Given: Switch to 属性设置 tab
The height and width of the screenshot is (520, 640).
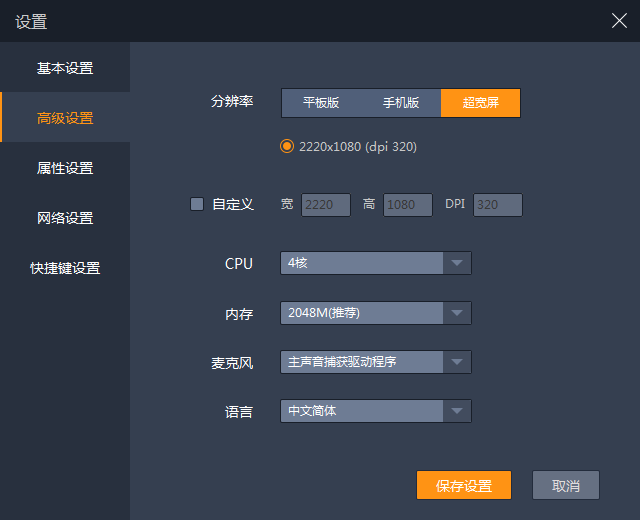Looking at the screenshot, I should (65, 168).
